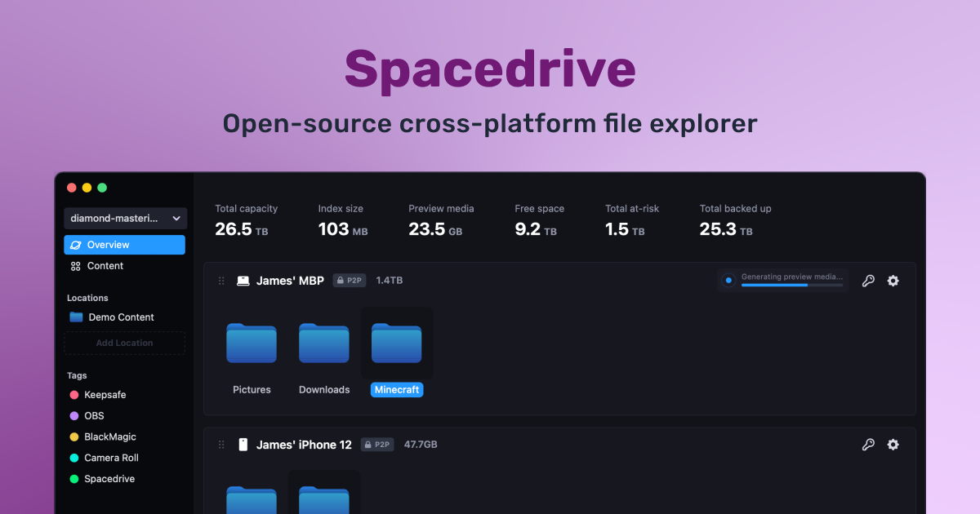This screenshot has width=980, height=514.
Task: Click the grid Content icon in sidebar
Action: click(75, 265)
